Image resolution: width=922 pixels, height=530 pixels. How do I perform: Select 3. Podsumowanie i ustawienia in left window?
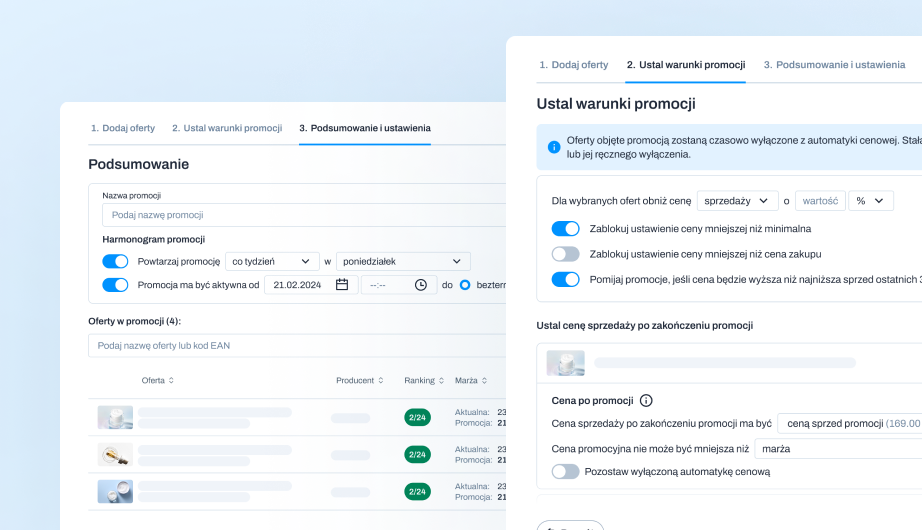pos(365,128)
